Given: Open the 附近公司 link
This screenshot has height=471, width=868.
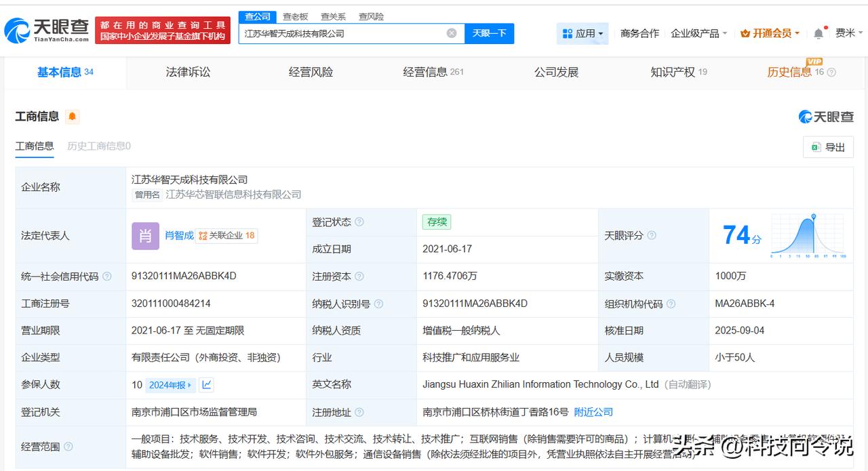Looking at the screenshot, I should (x=593, y=411).
